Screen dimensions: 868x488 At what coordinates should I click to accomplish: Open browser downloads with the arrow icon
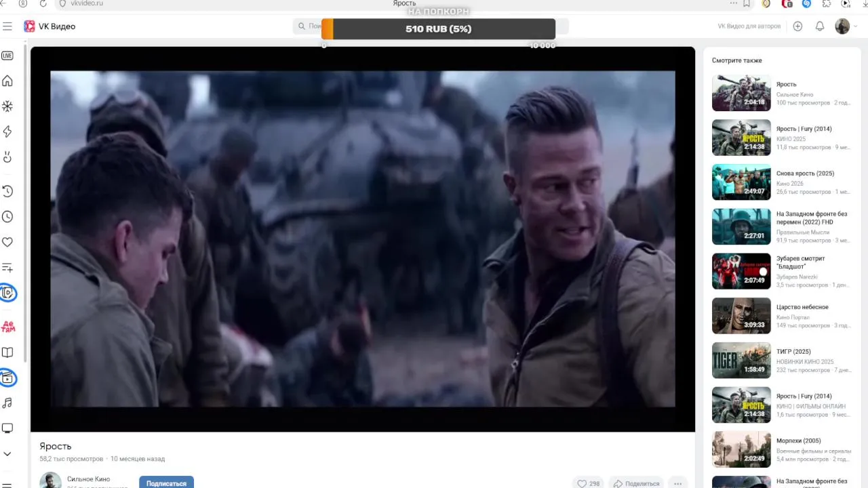(865, 3)
